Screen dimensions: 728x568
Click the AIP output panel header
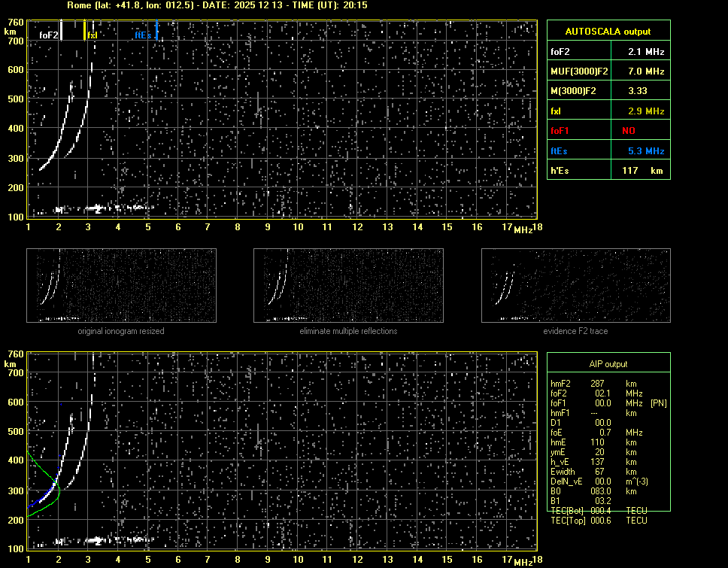[608, 363]
